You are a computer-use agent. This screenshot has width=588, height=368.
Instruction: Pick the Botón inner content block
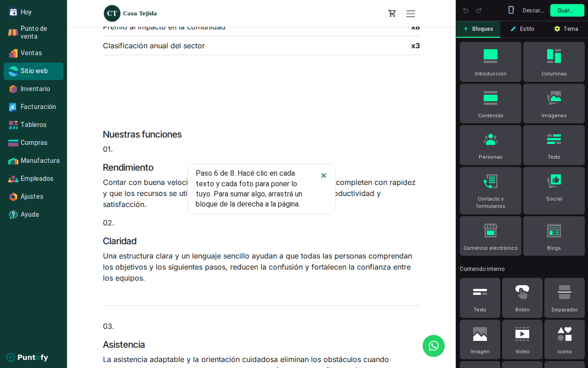coord(522,298)
